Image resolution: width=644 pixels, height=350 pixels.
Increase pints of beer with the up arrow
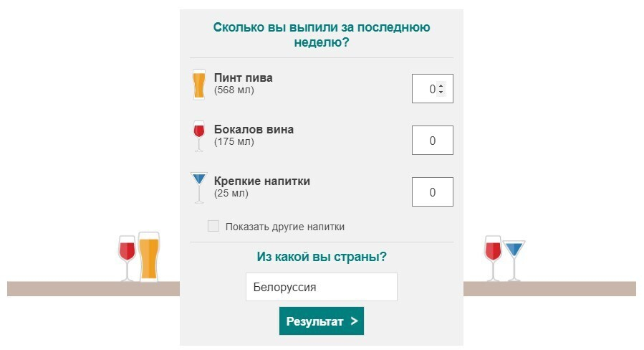tap(441, 86)
